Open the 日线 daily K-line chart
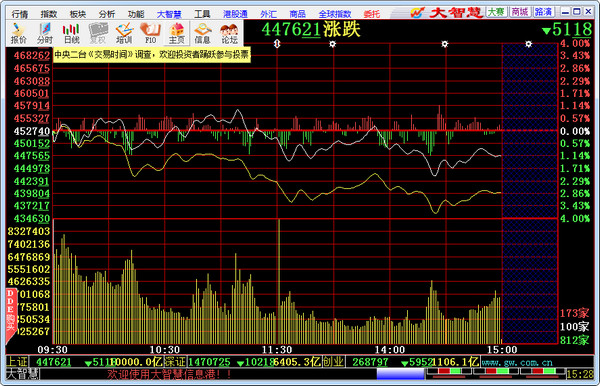Screen dimensions: 600x386 [71, 33]
